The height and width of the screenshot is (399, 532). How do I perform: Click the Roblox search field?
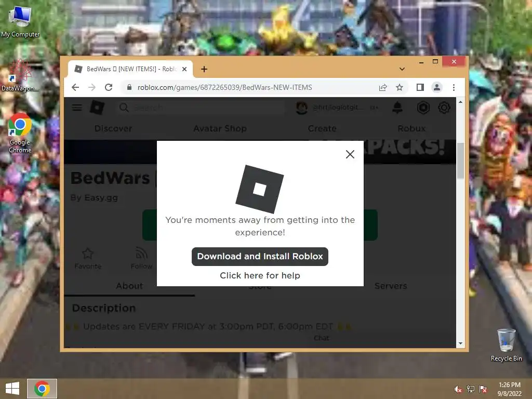202,108
